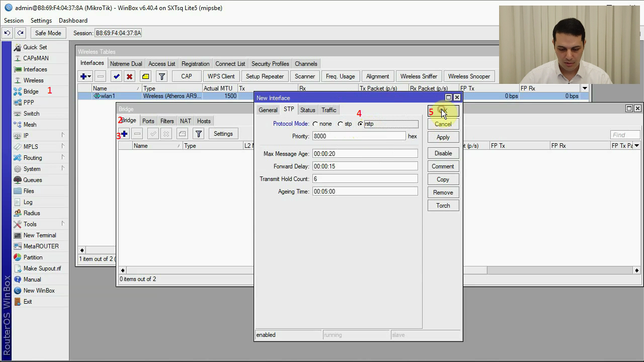This screenshot has height=362, width=644.
Task: Click Apply in New Interface dialog
Action: click(443, 137)
